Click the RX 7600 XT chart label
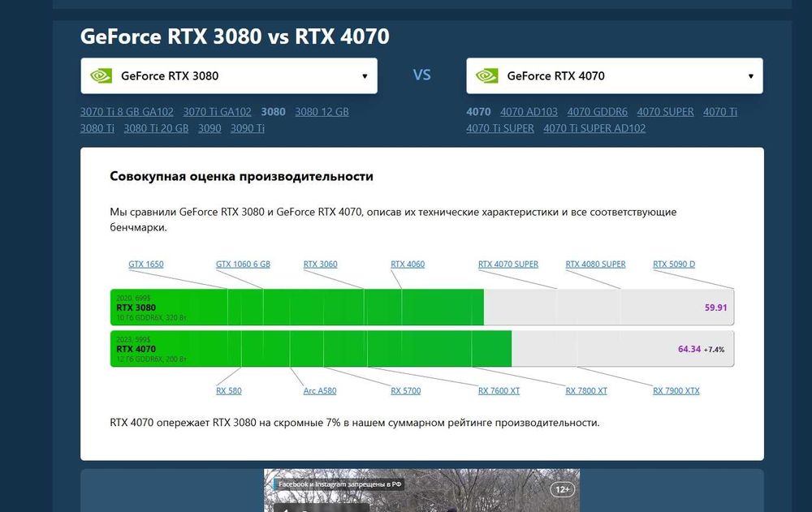 499,391
